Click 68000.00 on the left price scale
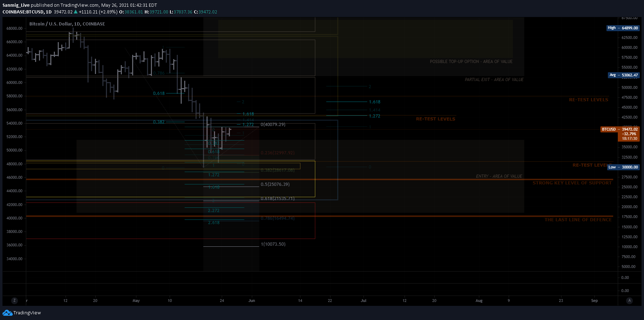 (x=14, y=28)
